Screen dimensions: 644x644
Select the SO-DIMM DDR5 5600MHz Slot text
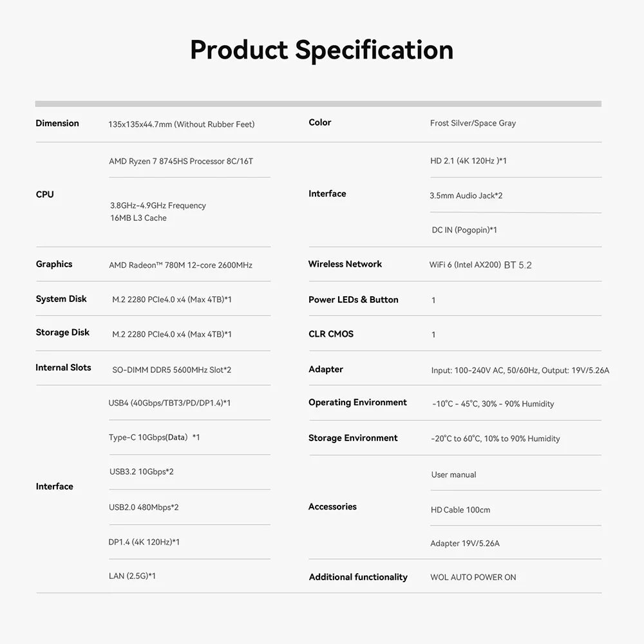pyautogui.click(x=171, y=370)
